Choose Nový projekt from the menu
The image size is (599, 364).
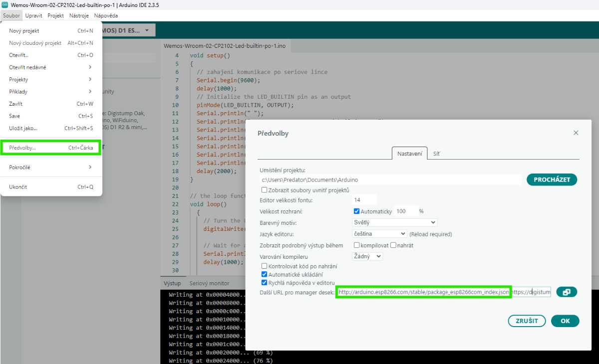pyautogui.click(x=51, y=31)
